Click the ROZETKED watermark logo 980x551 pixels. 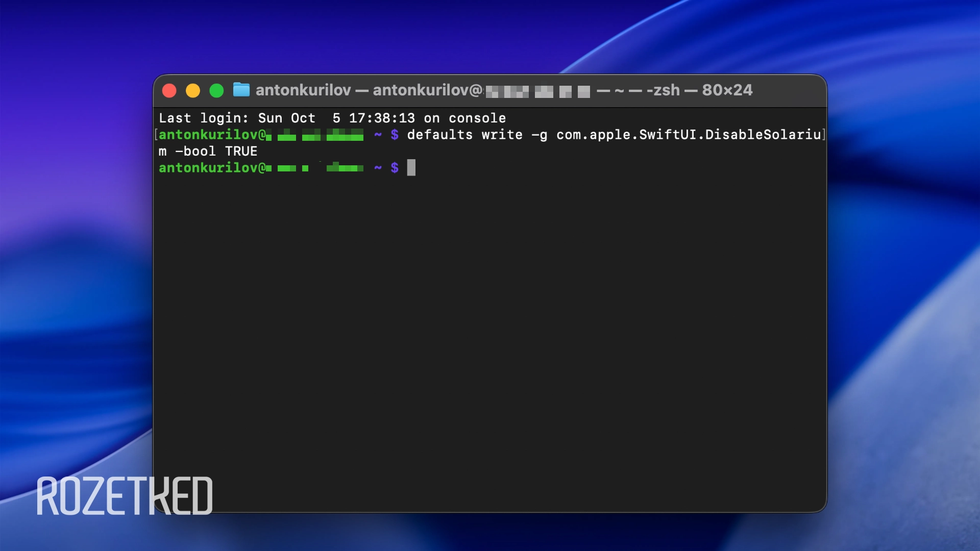click(125, 496)
